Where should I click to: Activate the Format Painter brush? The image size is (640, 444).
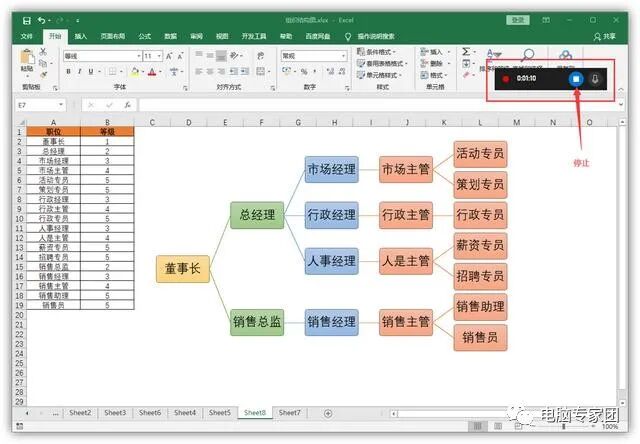(43, 75)
